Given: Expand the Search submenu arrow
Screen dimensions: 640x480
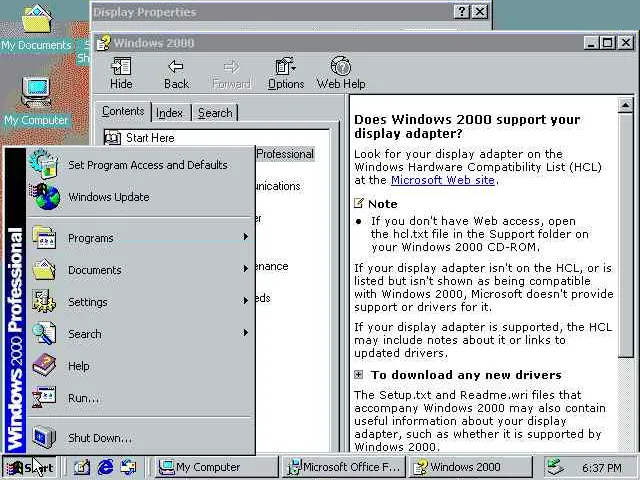Looking at the screenshot, I should [245, 332].
